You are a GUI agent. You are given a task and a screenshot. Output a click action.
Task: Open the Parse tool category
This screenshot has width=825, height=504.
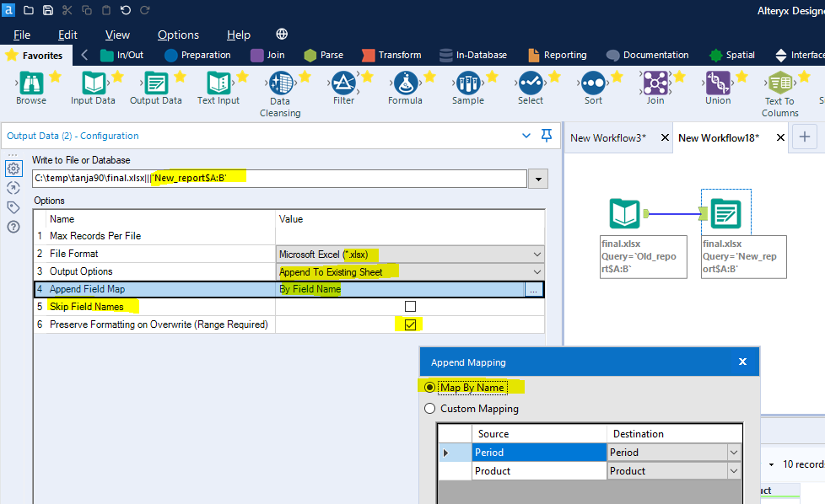324,55
